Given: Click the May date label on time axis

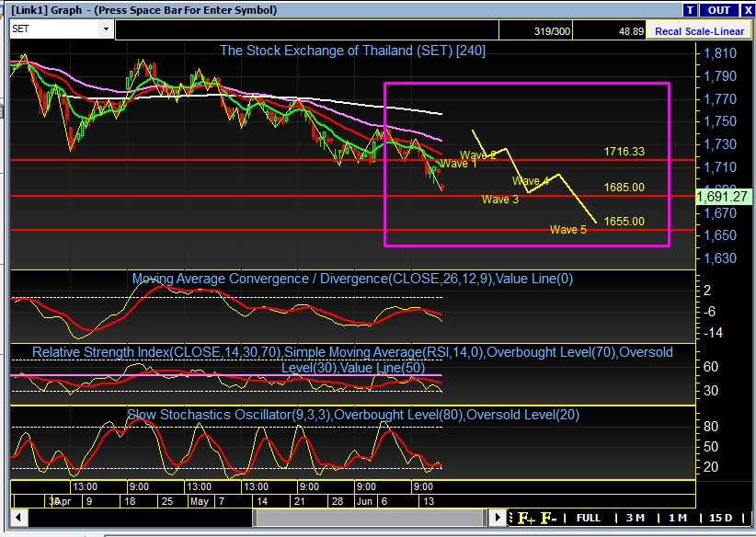Looking at the screenshot, I should pos(200,501).
